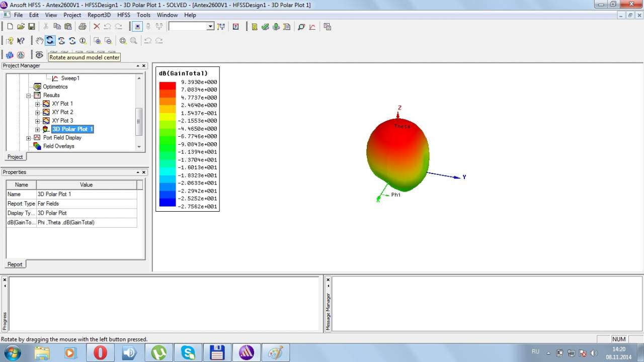Screen dimensions: 644x362
Task: Click the Field Overlays tree item
Action: (x=58, y=146)
